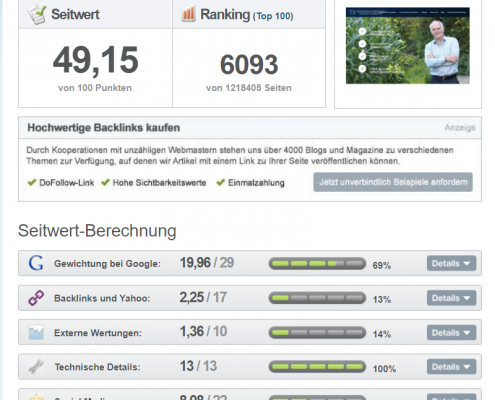The image size is (495, 400).
Task: Expand Details for Gewichtung bei Google
Action: point(451,263)
